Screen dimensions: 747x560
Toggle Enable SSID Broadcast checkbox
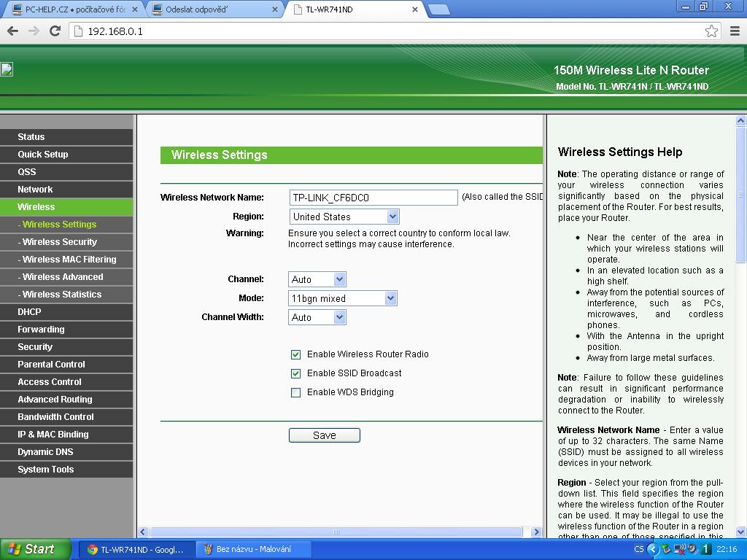point(295,373)
